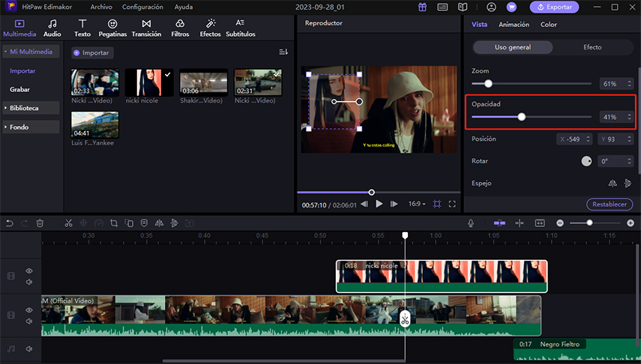Toggle fullscreen player view
641x364 pixels.
452,204
